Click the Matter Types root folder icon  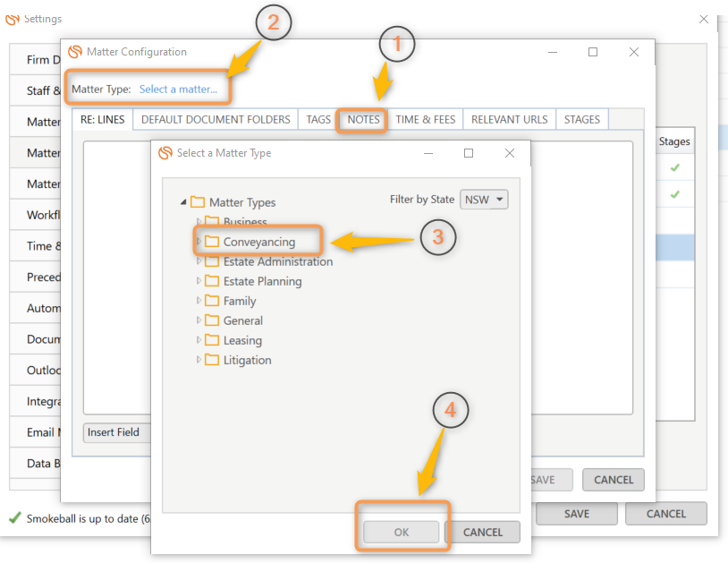pyautogui.click(x=198, y=202)
